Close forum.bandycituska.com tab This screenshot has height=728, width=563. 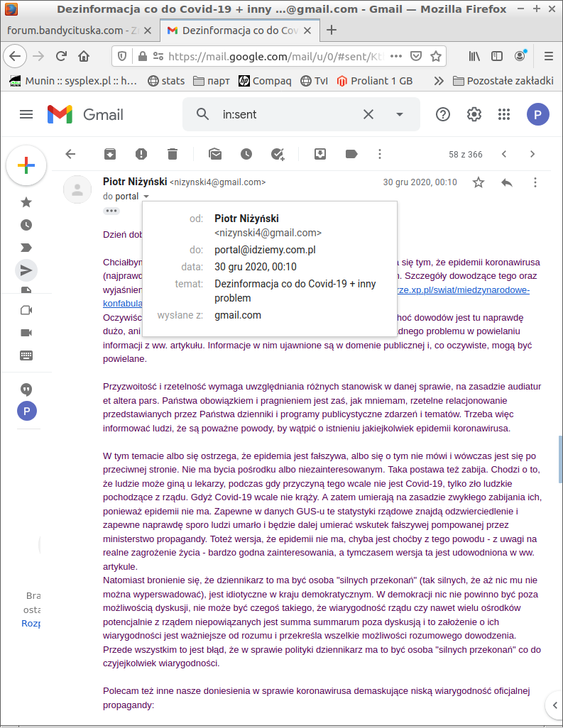148,31
